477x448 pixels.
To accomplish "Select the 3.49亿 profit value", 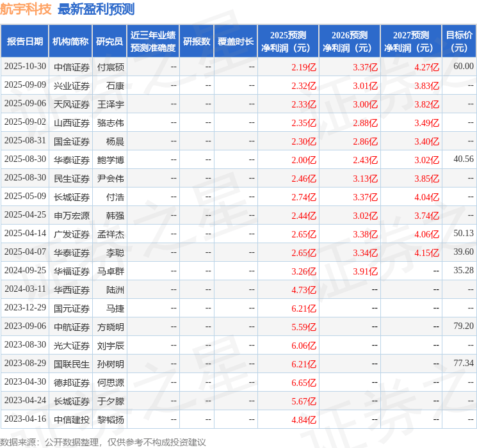I will point(426,123).
